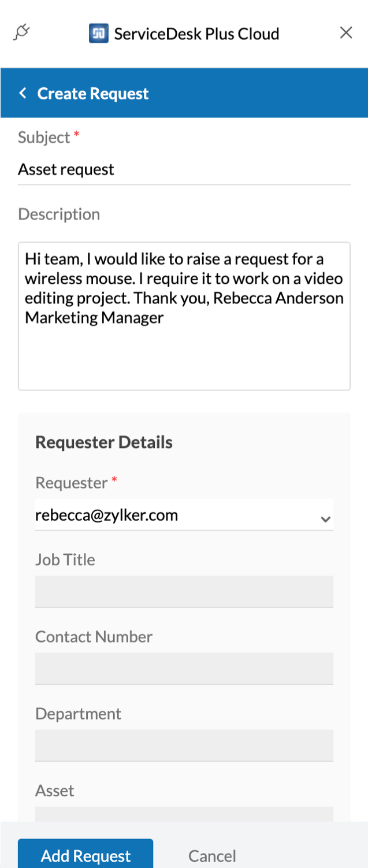Screen dimensions: 368x868
Task: Click the Create Request header title
Action: point(93,94)
